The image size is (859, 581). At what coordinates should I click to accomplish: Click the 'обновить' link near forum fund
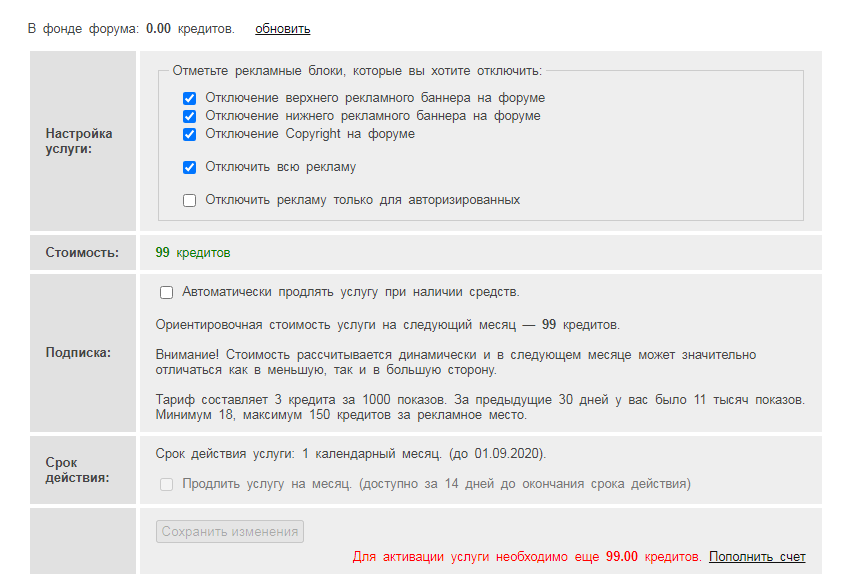[282, 28]
